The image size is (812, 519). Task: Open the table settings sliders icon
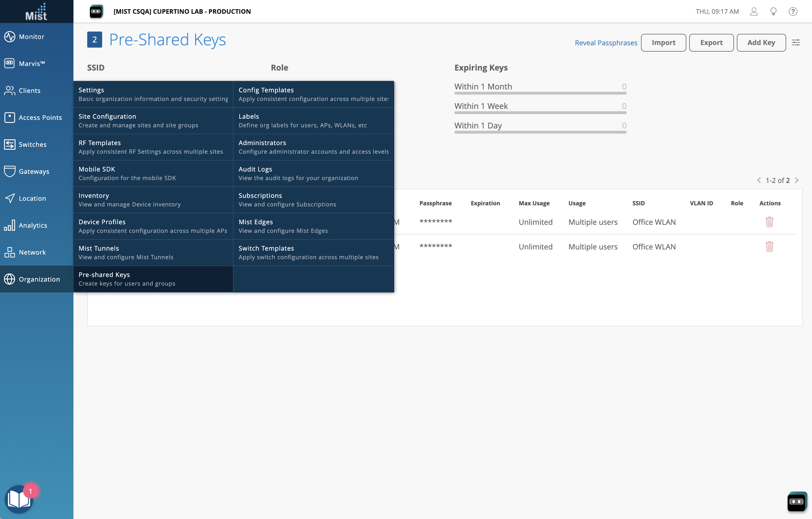(x=795, y=42)
